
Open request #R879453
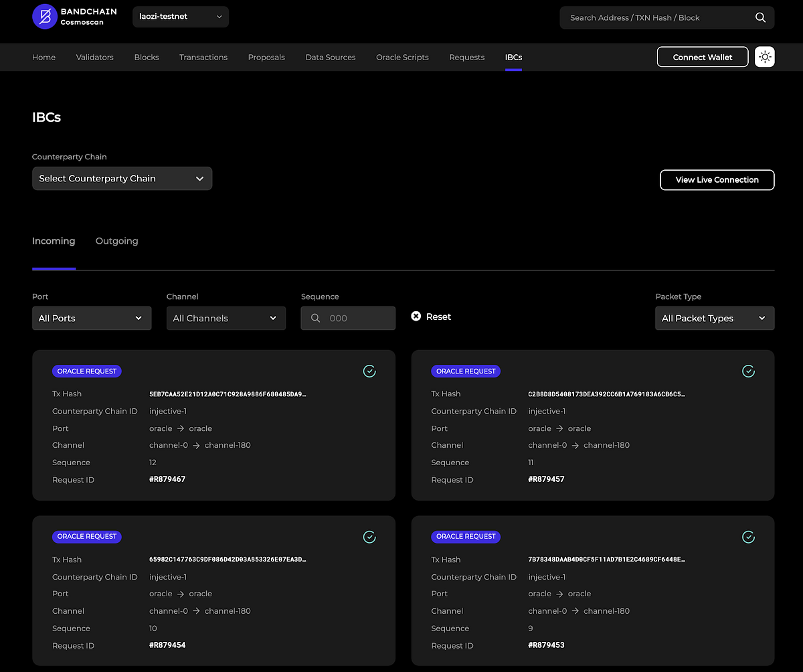tap(547, 645)
